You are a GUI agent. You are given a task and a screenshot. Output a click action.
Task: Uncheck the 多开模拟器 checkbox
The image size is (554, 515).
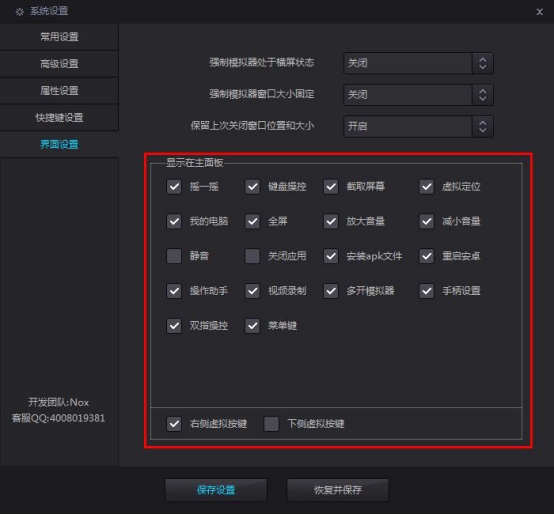click(x=331, y=291)
